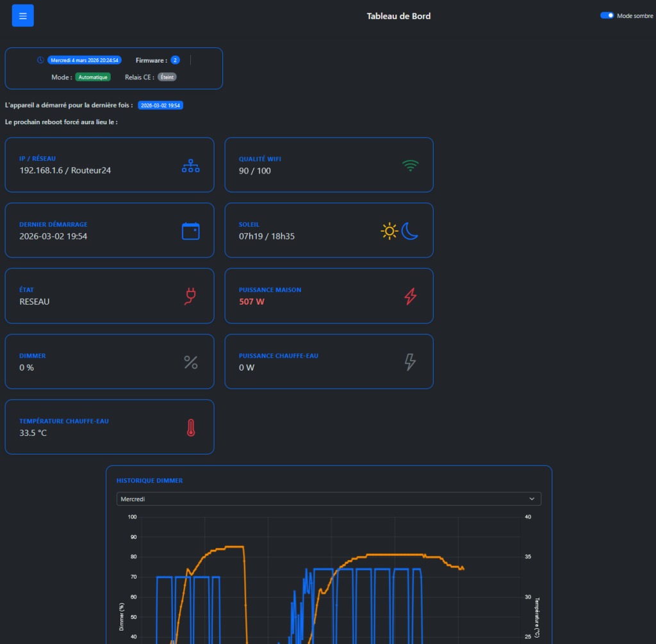The image size is (656, 644).
Task: Click the green Automatique mode badge
Action: click(x=93, y=77)
